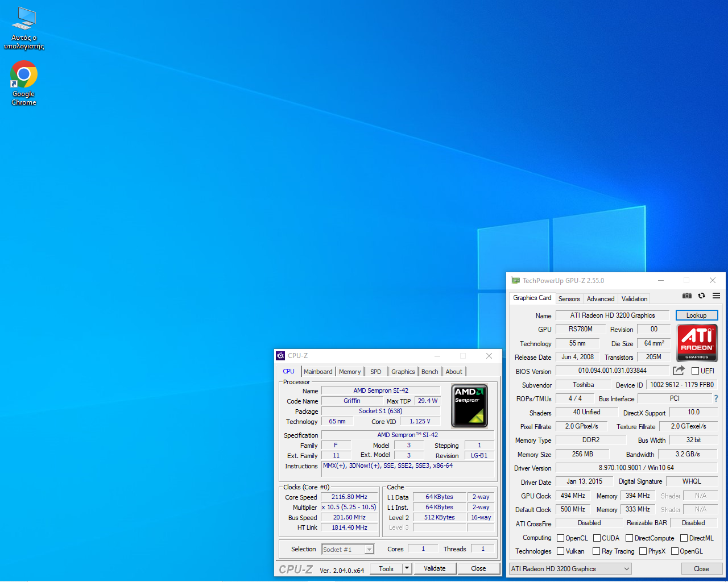Click the Lookup button in GPU-Z
Image resolution: width=728 pixels, height=582 pixels.
click(697, 315)
